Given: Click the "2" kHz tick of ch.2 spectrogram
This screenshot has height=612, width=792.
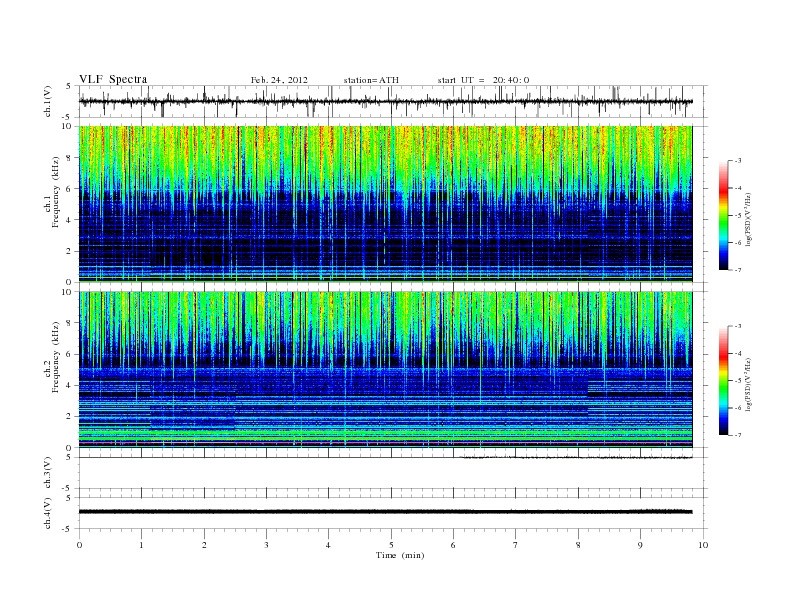Looking at the screenshot, I should click(69, 416).
